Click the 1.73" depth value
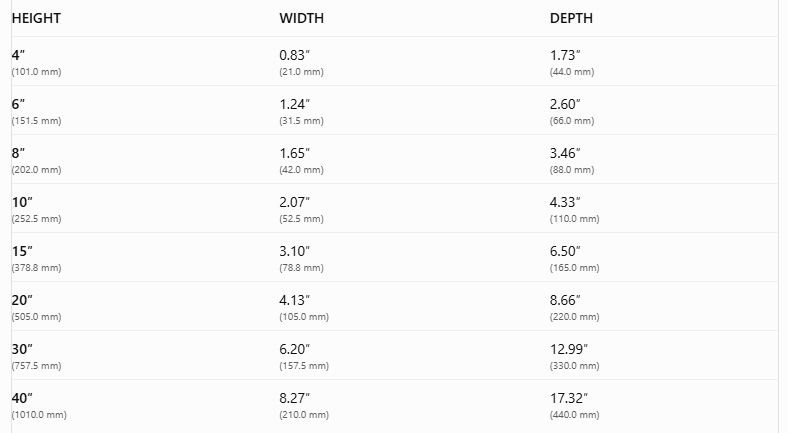This screenshot has width=788, height=433. [x=565, y=55]
